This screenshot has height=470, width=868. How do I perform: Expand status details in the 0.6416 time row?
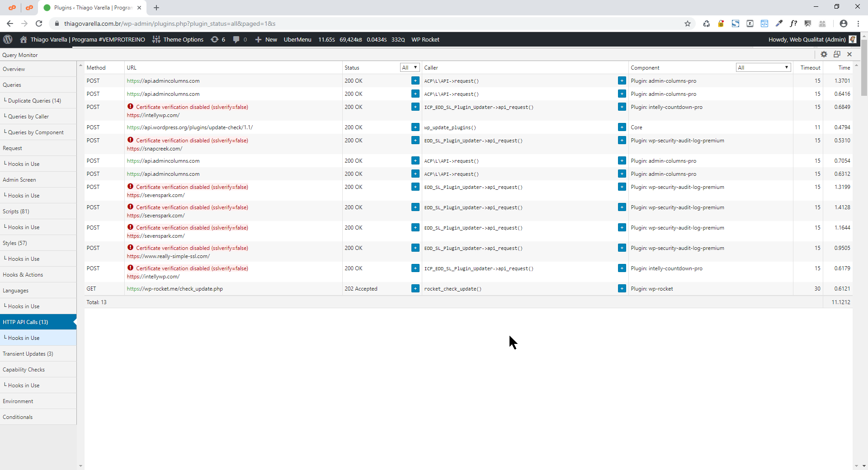click(415, 94)
